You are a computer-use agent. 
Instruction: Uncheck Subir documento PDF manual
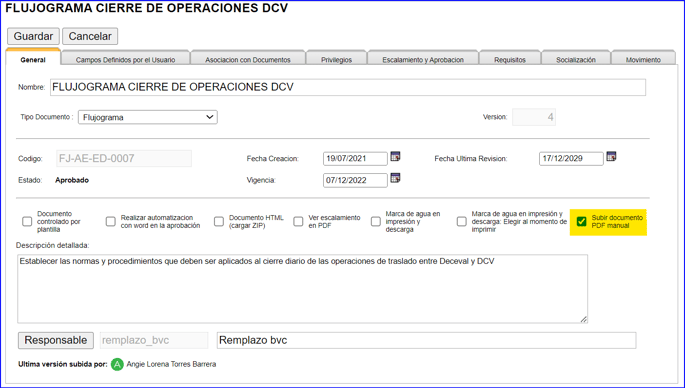pyautogui.click(x=581, y=222)
